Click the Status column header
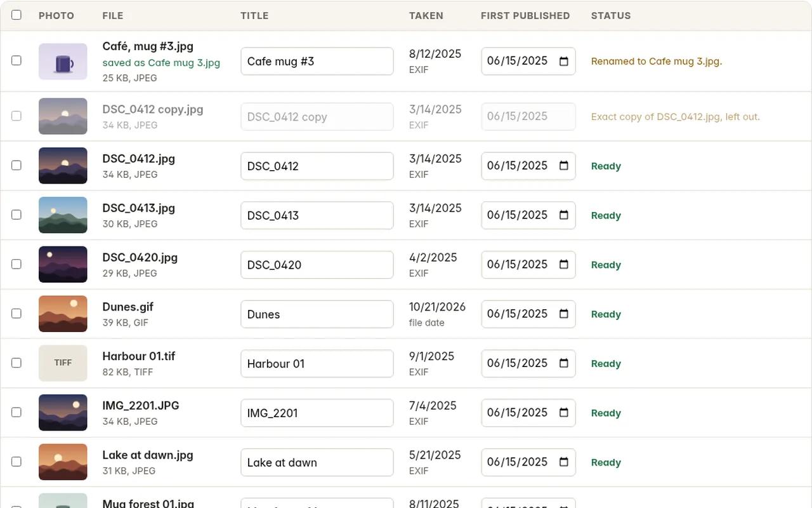The width and height of the screenshot is (812, 508). click(611, 15)
